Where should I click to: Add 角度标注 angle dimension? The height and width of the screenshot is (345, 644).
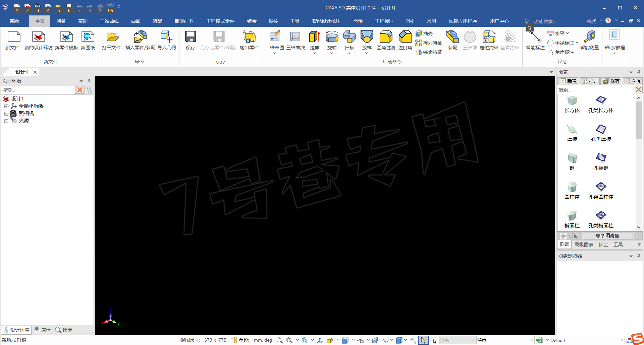561,52
